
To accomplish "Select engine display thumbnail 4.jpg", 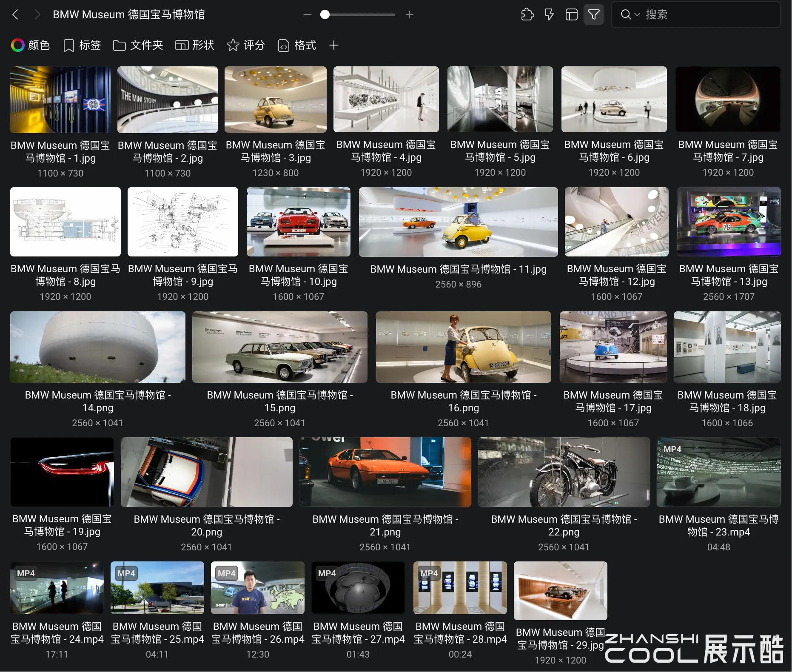I will (x=386, y=99).
